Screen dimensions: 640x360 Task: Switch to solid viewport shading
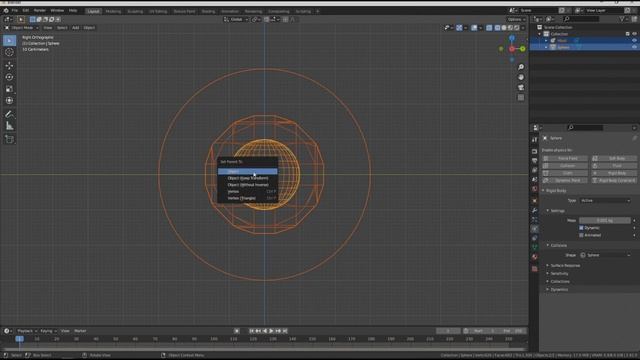(504, 28)
